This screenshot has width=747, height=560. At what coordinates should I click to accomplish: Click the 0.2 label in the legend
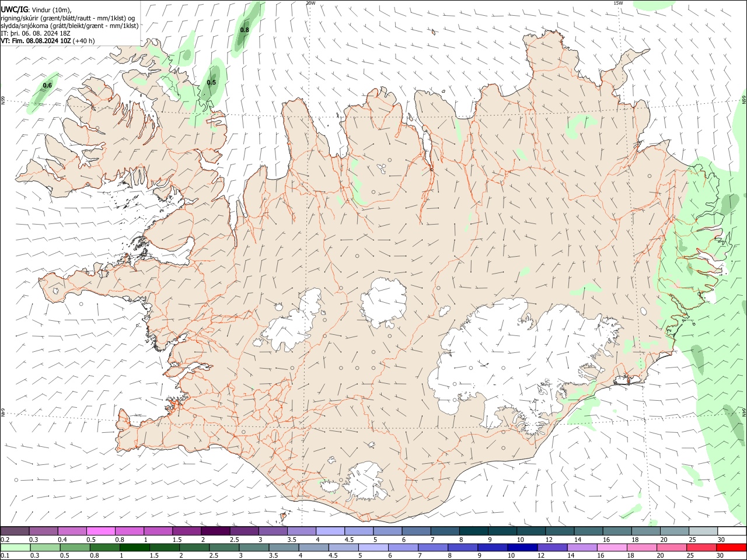(x=5, y=540)
